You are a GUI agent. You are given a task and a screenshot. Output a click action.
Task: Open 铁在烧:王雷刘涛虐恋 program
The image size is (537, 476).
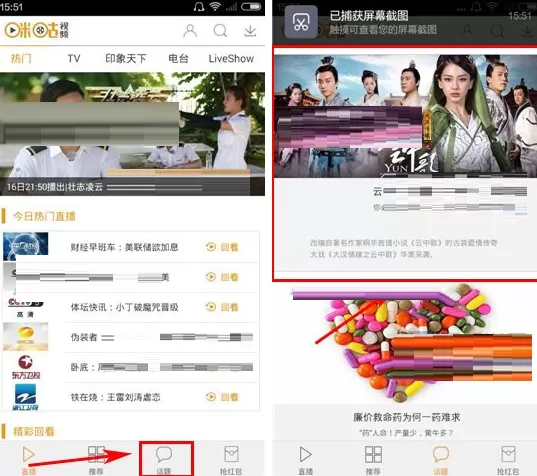coord(115,397)
